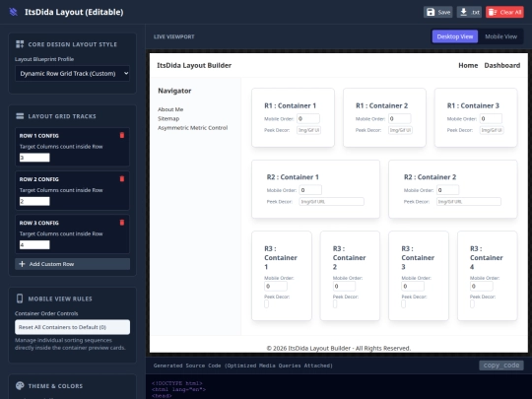Delete Row 2 Config with trash icon

(x=122, y=178)
